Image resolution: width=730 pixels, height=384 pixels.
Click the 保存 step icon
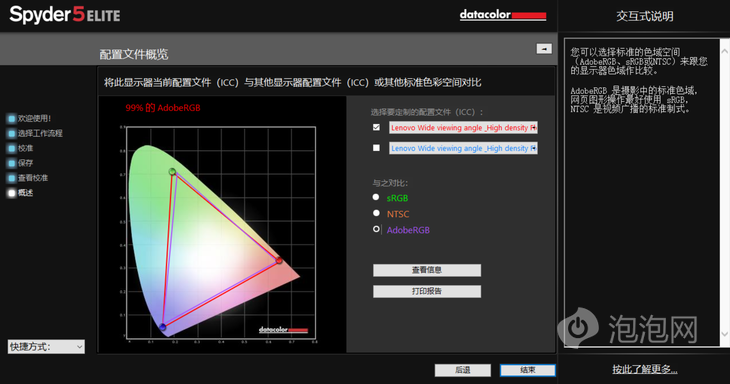12,163
